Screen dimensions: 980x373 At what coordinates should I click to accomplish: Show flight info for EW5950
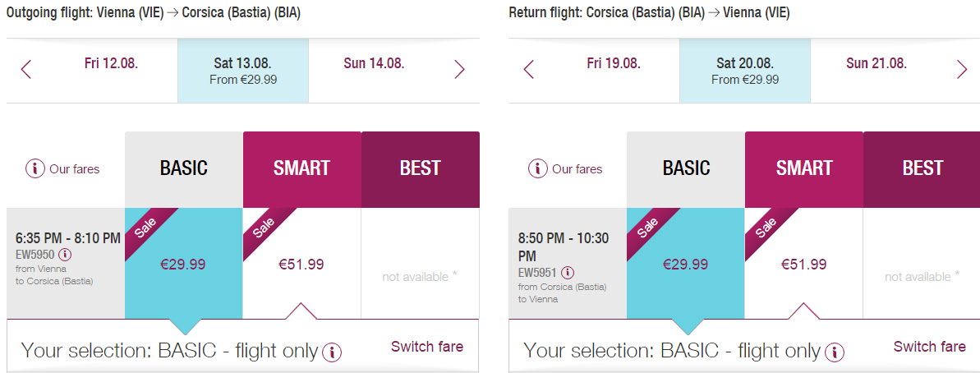tap(67, 255)
